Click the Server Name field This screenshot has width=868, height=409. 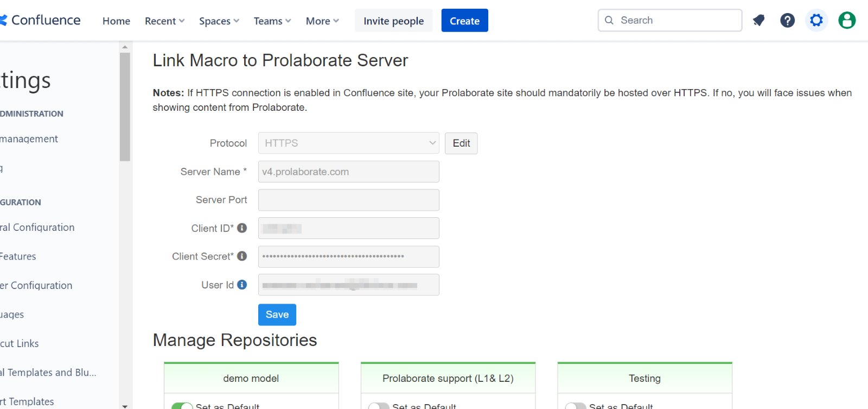coord(349,172)
